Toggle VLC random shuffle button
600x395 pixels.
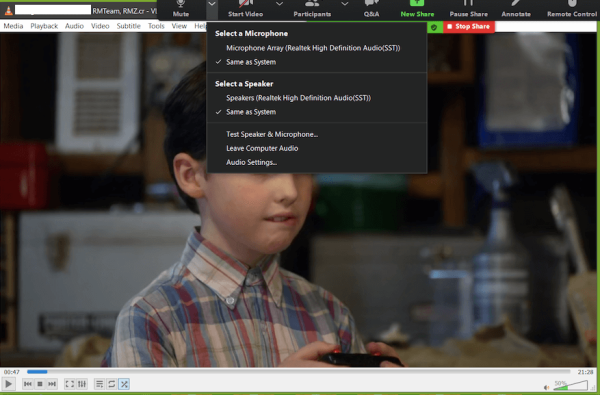pyautogui.click(x=124, y=384)
